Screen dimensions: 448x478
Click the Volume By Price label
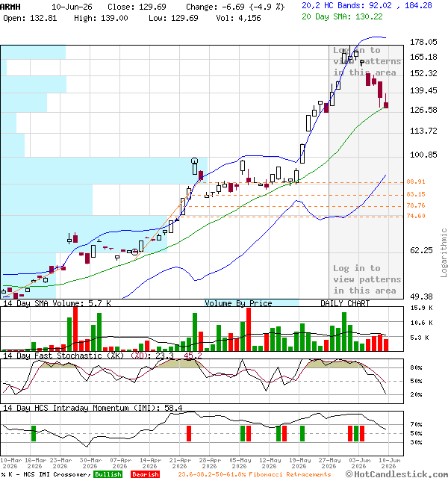pyautogui.click(x=238, y=303)
